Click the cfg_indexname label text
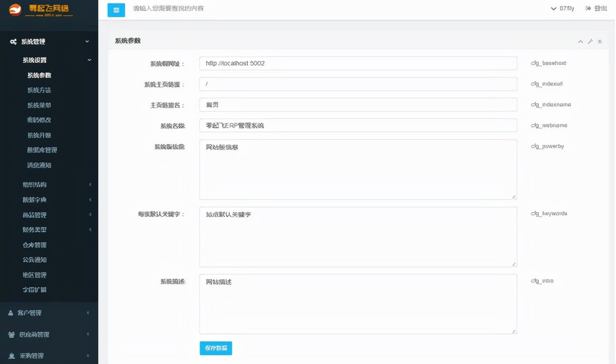The height and width of the screenshot is (364, 616). pyautogui.click(x=551, y=105)
